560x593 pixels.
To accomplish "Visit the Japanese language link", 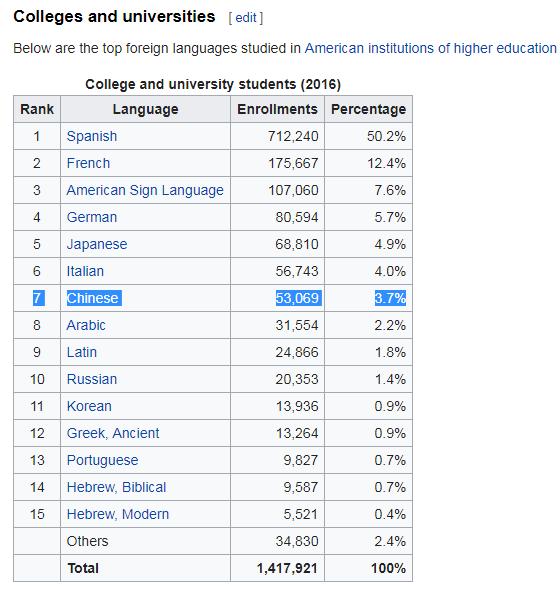I will point(97,244).
